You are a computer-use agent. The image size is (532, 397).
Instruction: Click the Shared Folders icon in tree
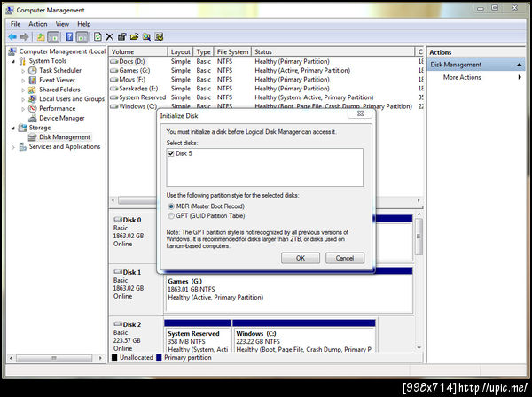(32, 90)
